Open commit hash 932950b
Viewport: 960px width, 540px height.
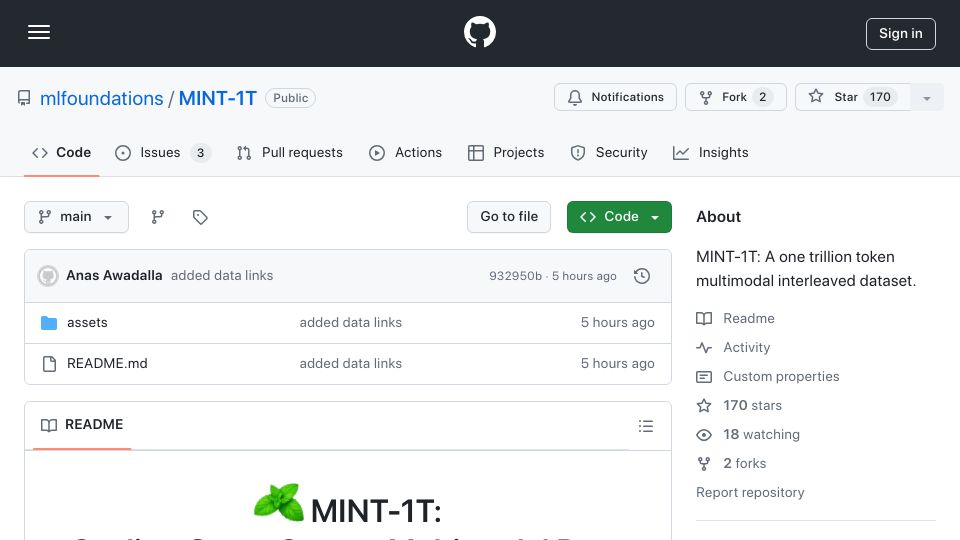(x=515, y=276)
